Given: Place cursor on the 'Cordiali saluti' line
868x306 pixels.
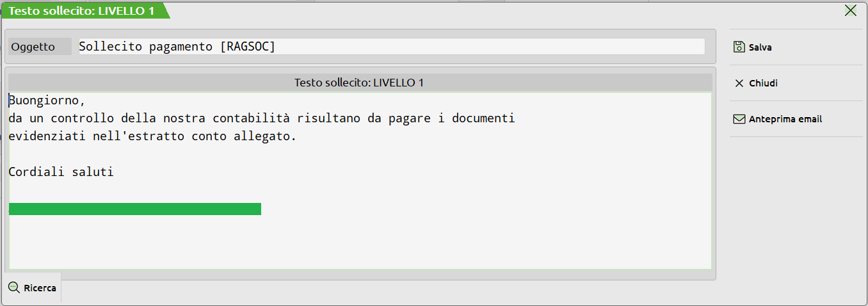Looking at the screenshot, I should click(x=61, y=172).
